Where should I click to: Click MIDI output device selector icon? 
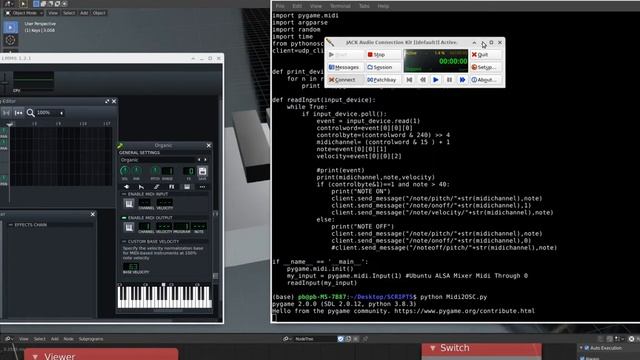point(129,227)
